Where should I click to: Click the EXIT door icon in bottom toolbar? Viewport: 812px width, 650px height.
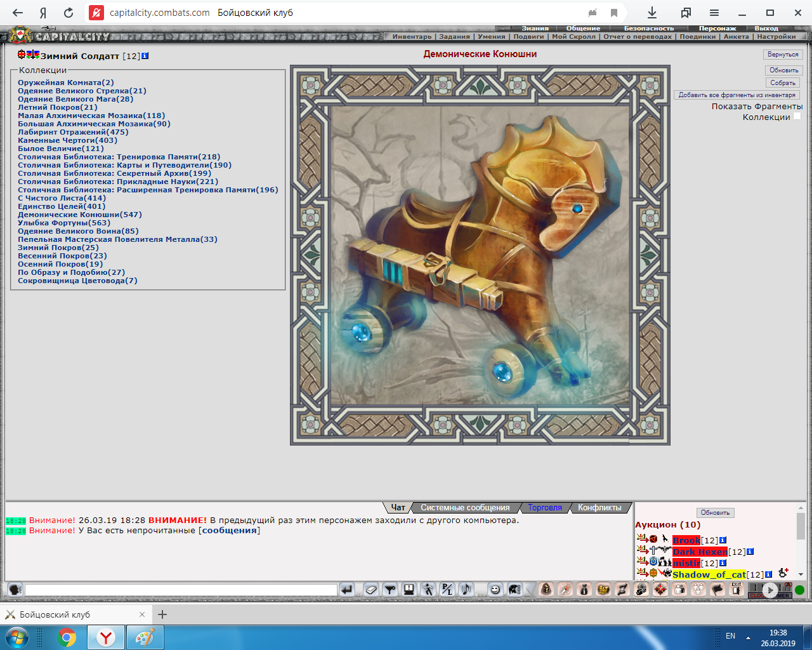point(737,590)
